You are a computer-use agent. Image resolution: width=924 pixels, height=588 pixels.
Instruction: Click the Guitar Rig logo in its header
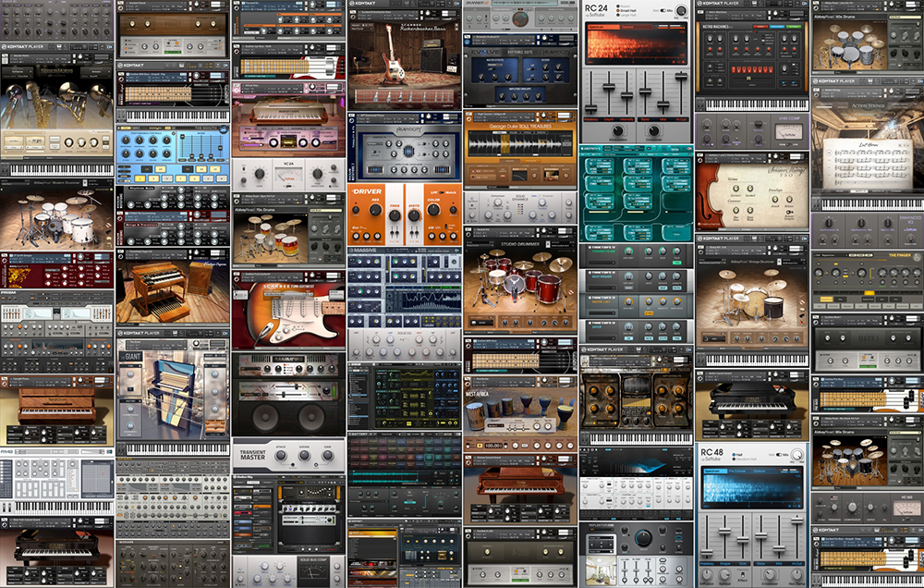243,476
